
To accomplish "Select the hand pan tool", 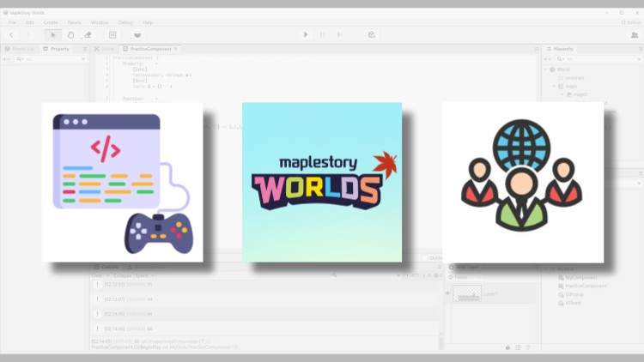I will point(70,35).
